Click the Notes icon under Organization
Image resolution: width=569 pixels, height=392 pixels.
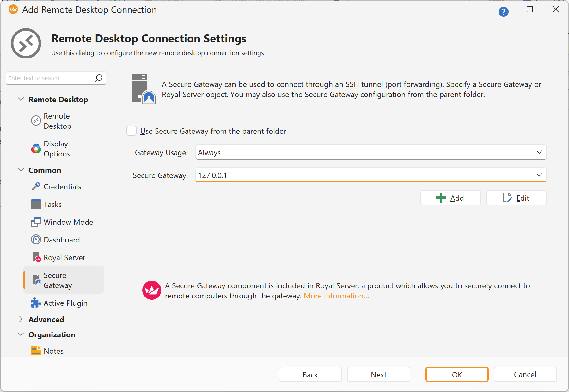coord(36,350)
